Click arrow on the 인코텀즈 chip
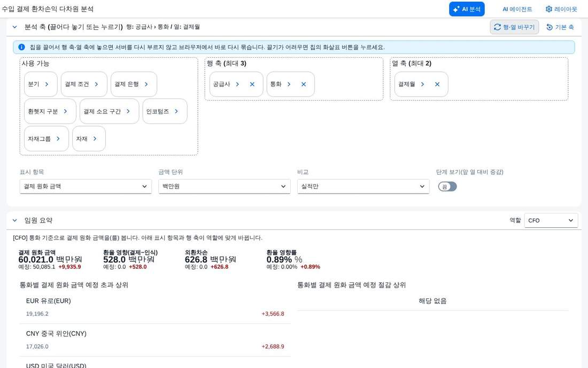Image resolution: width=588 pixels, height=368 pixels. click(176, 111)
